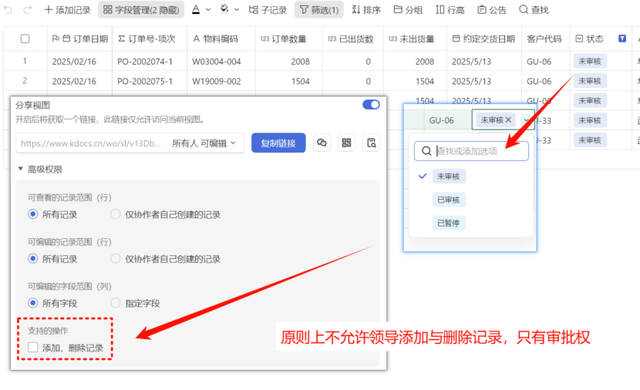This screenshot has width=640, height=390.
Task: Expand the fill color dropdown arrow
Action: (x=236, y=9)
